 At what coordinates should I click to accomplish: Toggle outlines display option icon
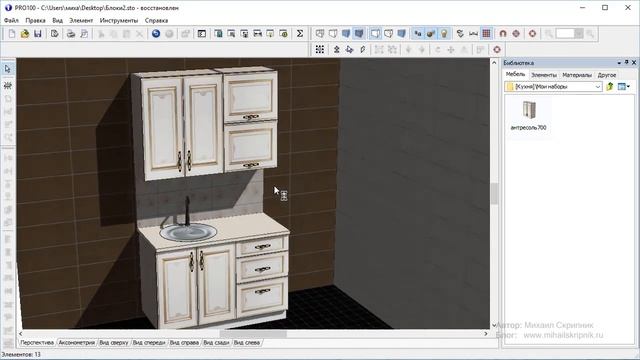click(376, 34)
